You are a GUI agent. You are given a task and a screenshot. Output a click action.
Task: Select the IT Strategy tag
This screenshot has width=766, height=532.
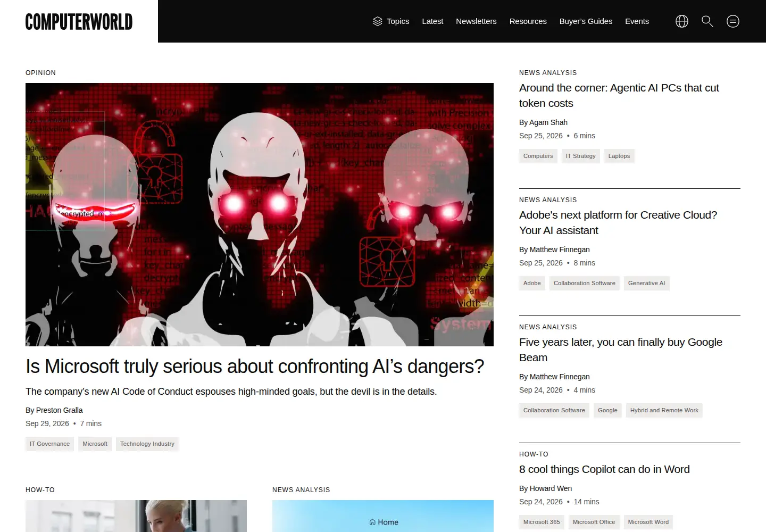point(580,156)
